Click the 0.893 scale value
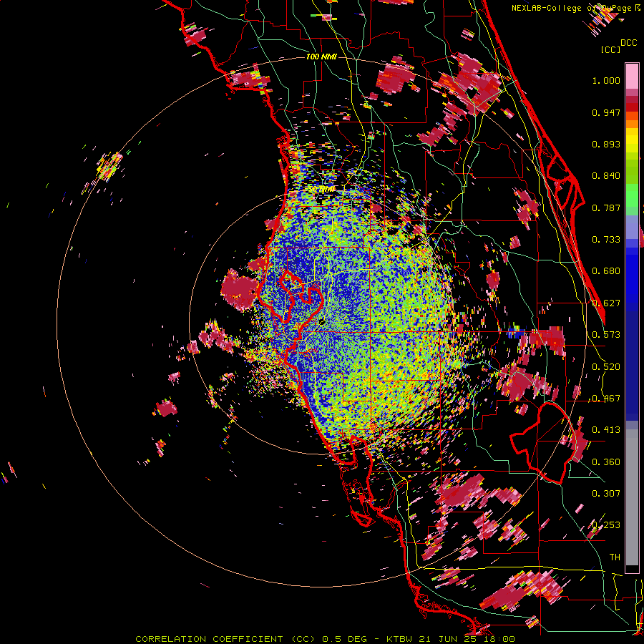The width and height of the screenshot is (644, 644). pyautogui.click(x=606, y=144)
